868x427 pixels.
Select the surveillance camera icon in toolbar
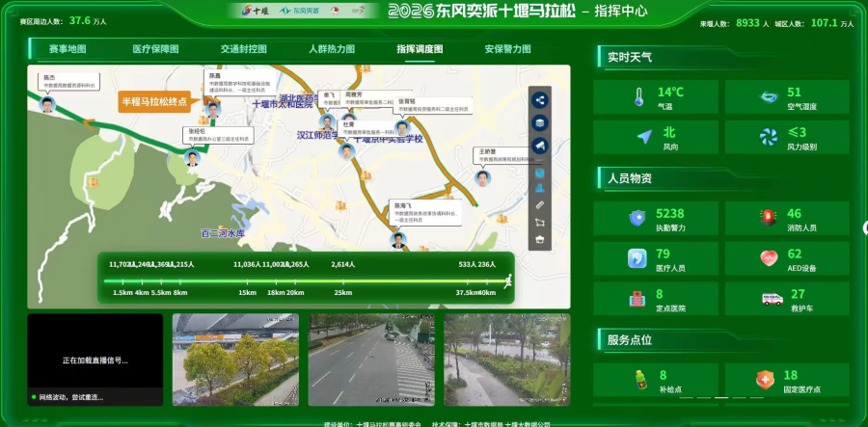pos(540,146)
